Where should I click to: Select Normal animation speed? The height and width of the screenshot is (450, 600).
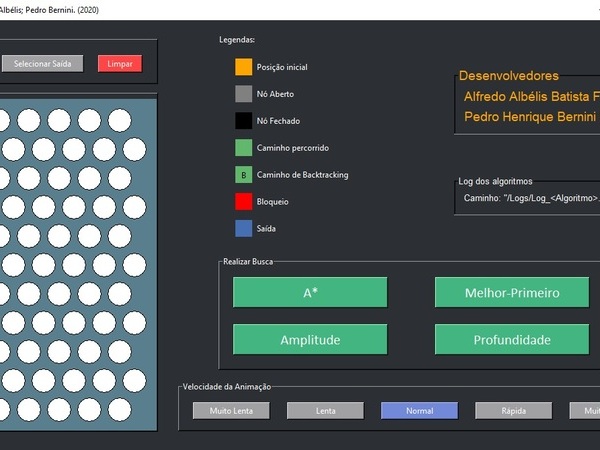click(x=419, y=411)
